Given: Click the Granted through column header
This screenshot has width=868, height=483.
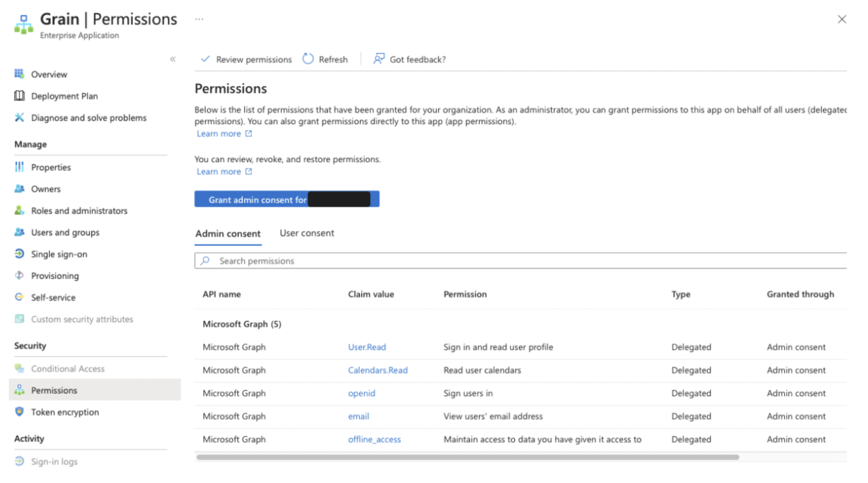Looking at the screenshot, I should pyautogui.click(x=800, y=294).
